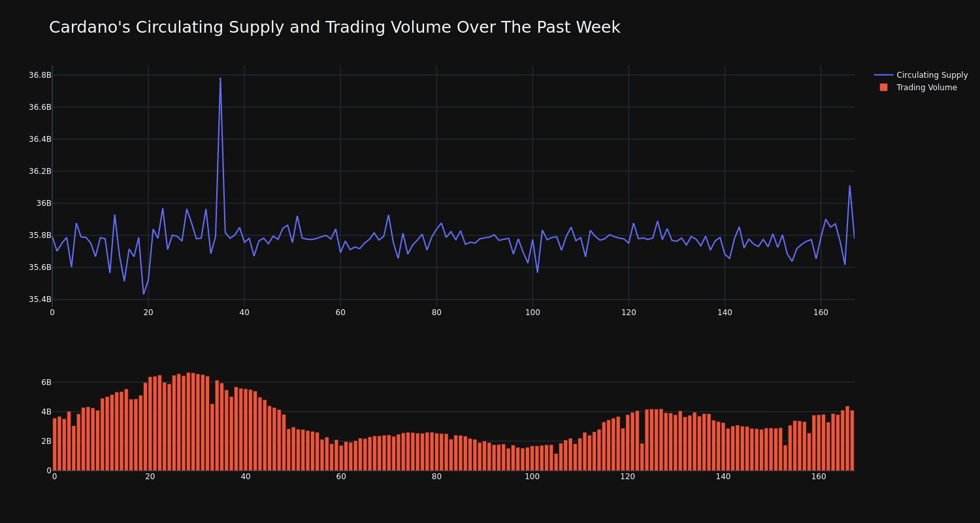Click the 36B upper chart axis label
Screen dimensions: 980x523
point(44,203)
